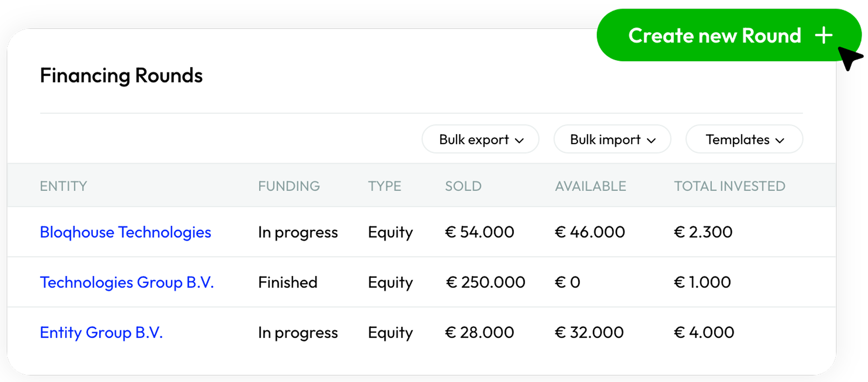This screenshot has height=382, width=868.
Task: Open the Templates dropdown menu
Action: pos(744,140)
